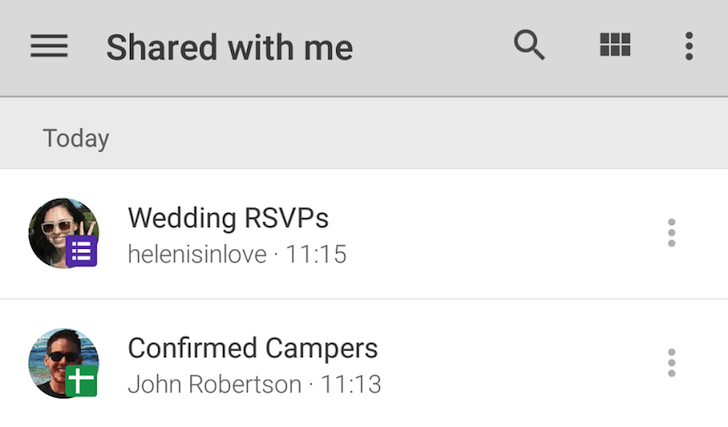Open the top toolbar overflow menu

(x=689, y=46)
